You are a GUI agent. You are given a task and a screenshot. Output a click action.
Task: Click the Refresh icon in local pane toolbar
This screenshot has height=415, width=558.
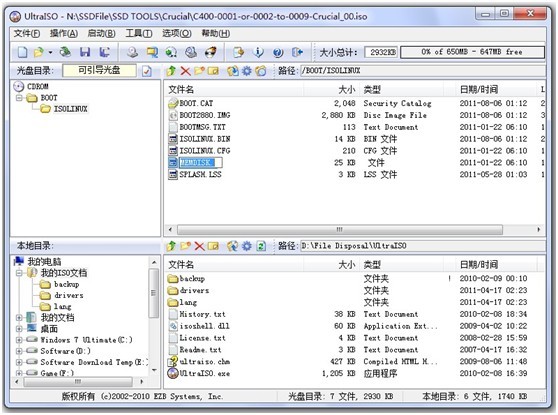[261, 246]
